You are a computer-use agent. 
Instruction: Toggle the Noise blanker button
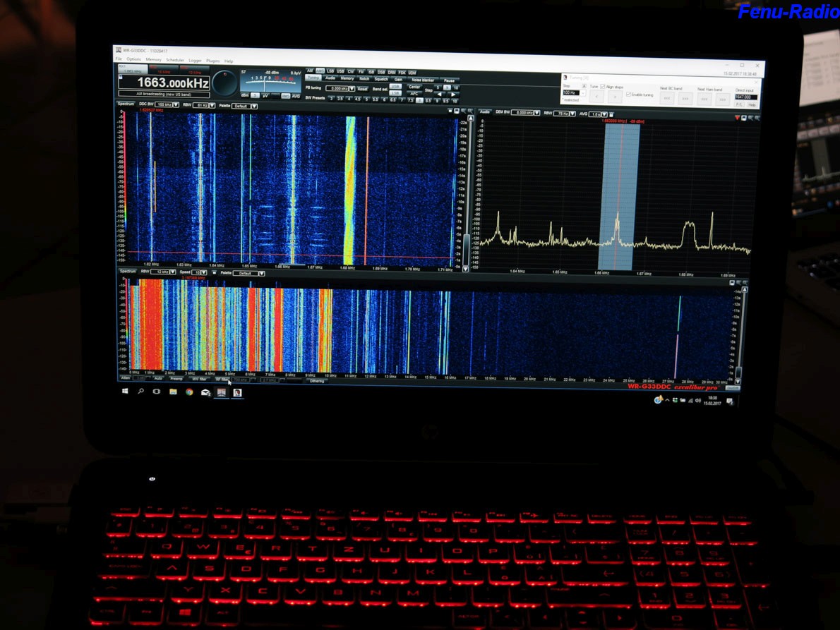(424, 80)
